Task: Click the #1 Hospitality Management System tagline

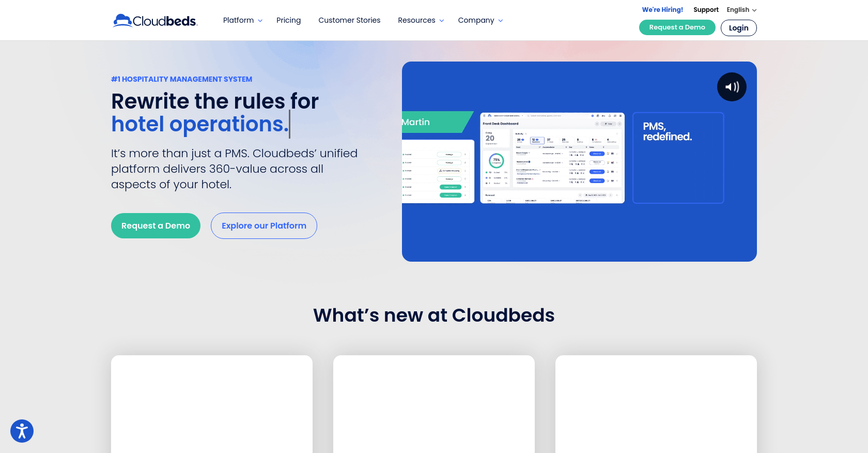Action: (x=181, y=79)
